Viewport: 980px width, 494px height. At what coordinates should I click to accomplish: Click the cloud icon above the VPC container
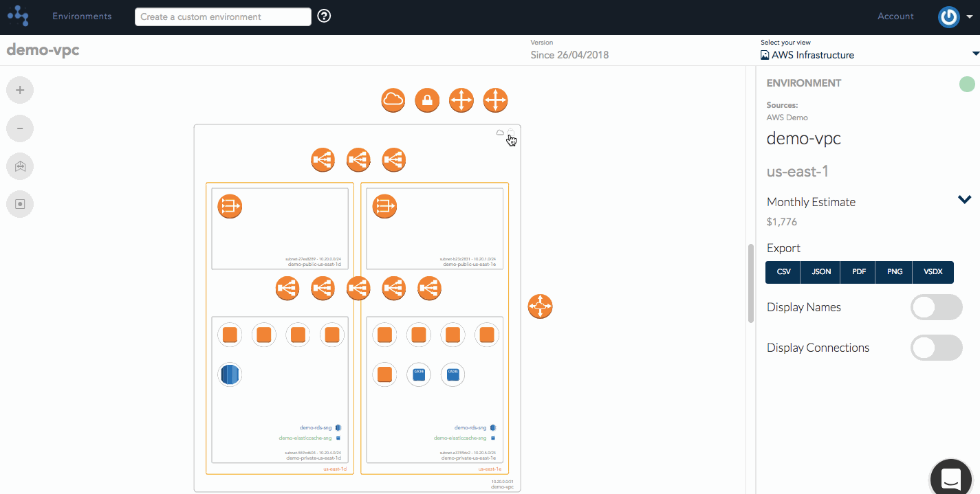pyautogui.click(x=393, y=100)
